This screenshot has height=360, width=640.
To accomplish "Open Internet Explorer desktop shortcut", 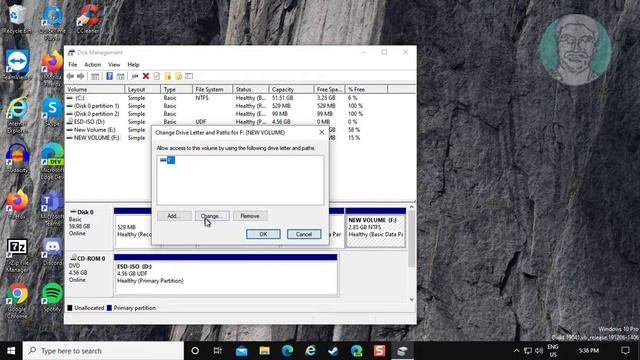I will tap(17, 114).
